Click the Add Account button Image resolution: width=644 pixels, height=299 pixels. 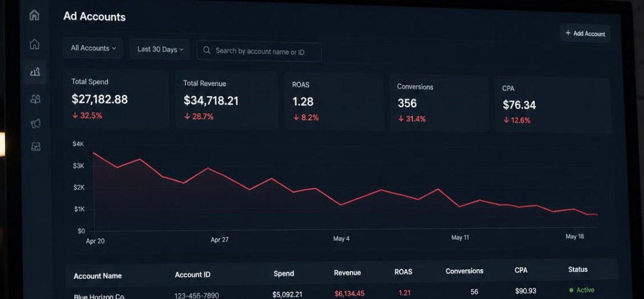[585, 33]
